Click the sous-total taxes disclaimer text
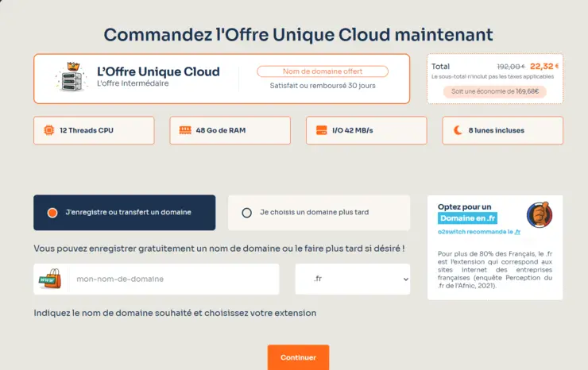This screenshot has width=588, height=370. pyautogui.click(x=493, y=76)
